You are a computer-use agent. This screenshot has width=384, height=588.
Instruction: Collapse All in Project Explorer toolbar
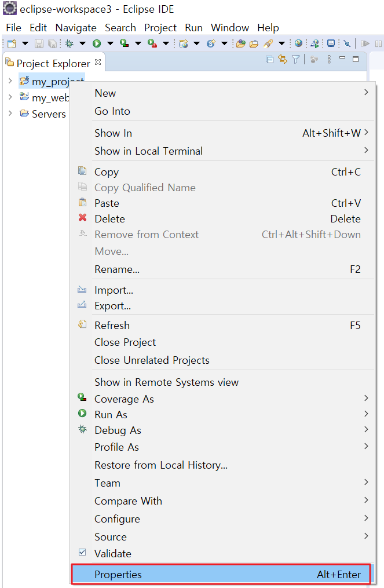click(x=269, y=59)
